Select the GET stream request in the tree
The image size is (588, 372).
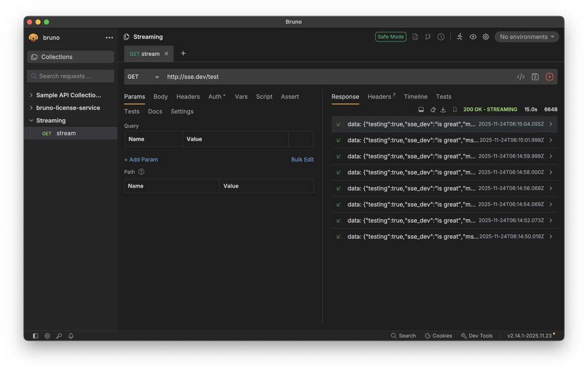pos(71,133)
